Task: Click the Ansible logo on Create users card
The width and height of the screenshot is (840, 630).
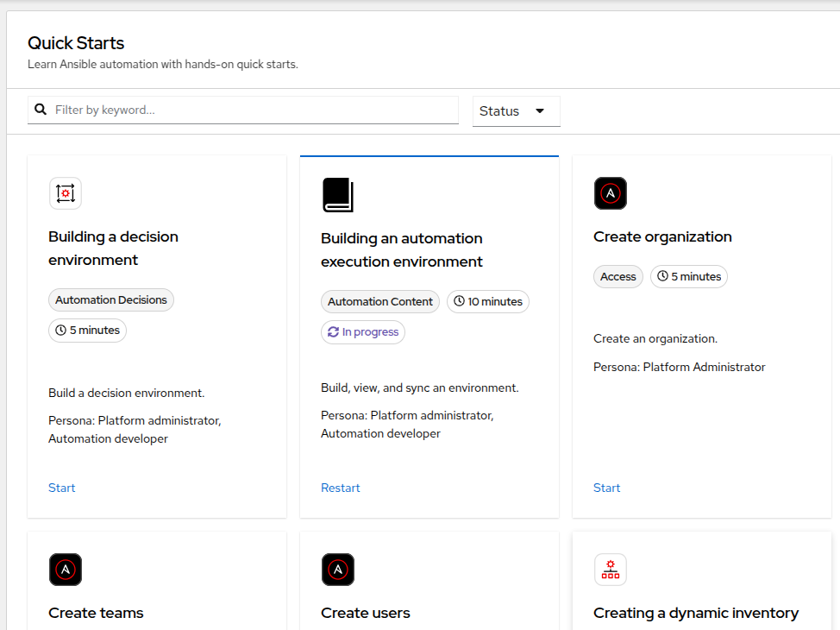Action: [x=338, y=570]
